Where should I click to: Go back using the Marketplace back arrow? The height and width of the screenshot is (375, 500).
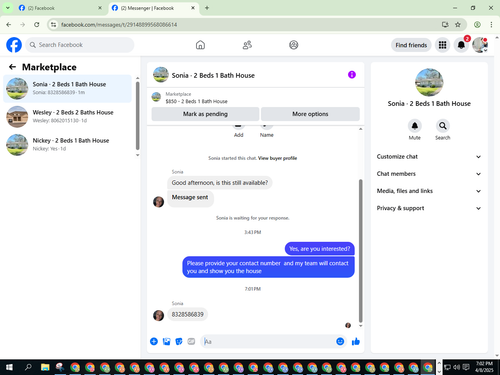pos(12,67)
